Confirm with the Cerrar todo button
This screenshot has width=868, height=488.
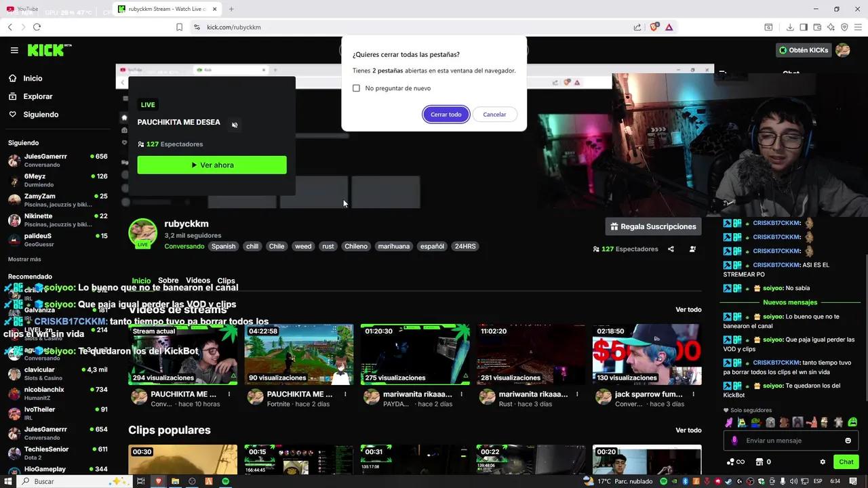coord(446,115)
